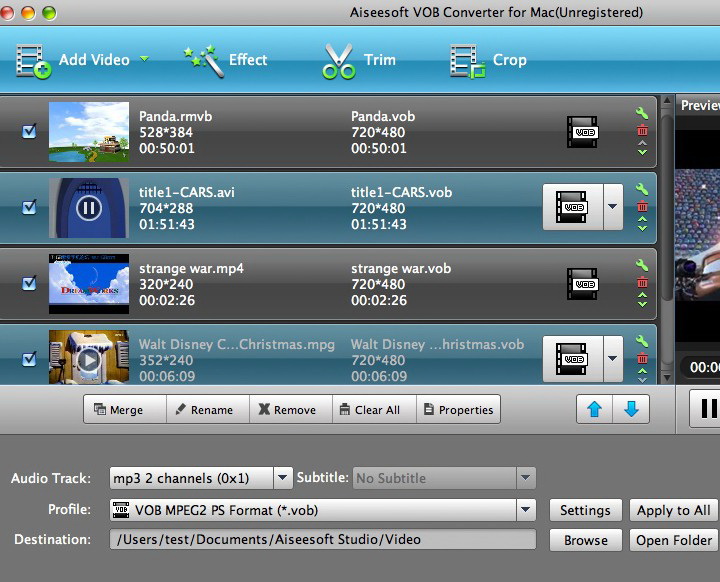Uncheck the strange war.mp4 checkbox
The height and width of the screenshot is (582, 720).
coord(29,283)
